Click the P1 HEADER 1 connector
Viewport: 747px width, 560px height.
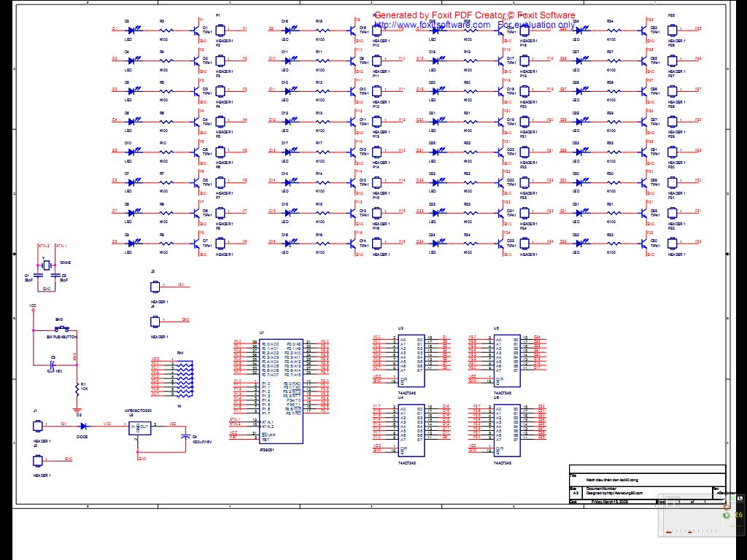pyautogui.click(x=220, y=31)
